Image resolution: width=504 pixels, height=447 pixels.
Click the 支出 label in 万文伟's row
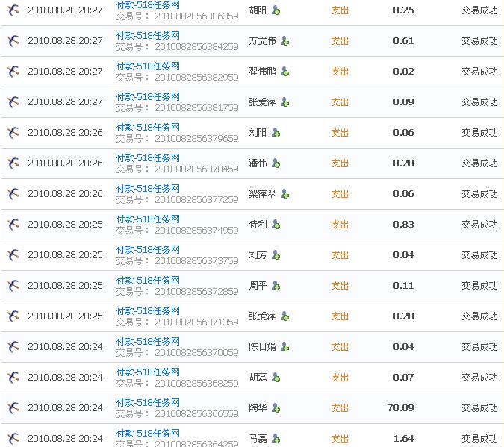[340, 41]
